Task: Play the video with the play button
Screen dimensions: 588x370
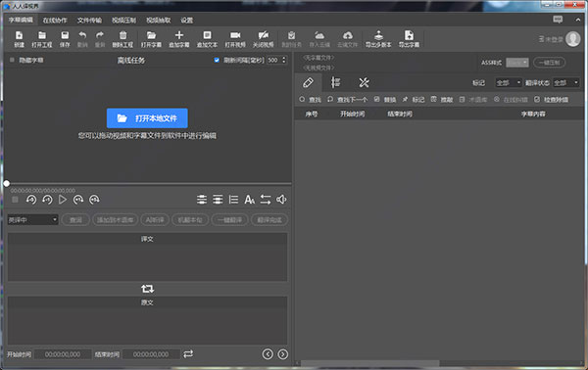Action: click(63, 200)
